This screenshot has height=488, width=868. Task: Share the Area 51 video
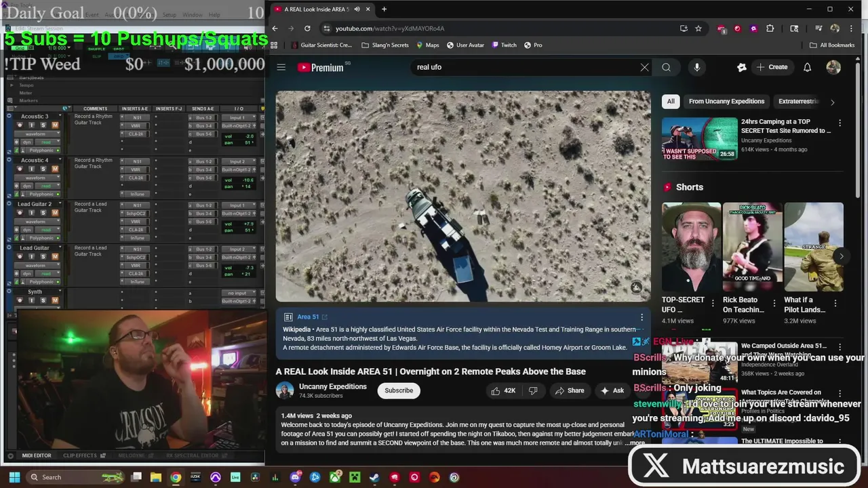point(570,390)
